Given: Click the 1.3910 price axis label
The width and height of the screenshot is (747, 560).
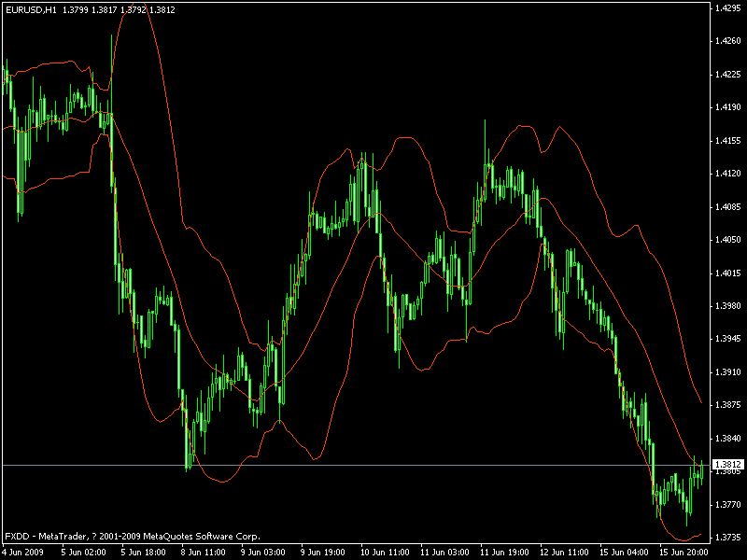Looking at the screenshot, I should click(728, 371).
